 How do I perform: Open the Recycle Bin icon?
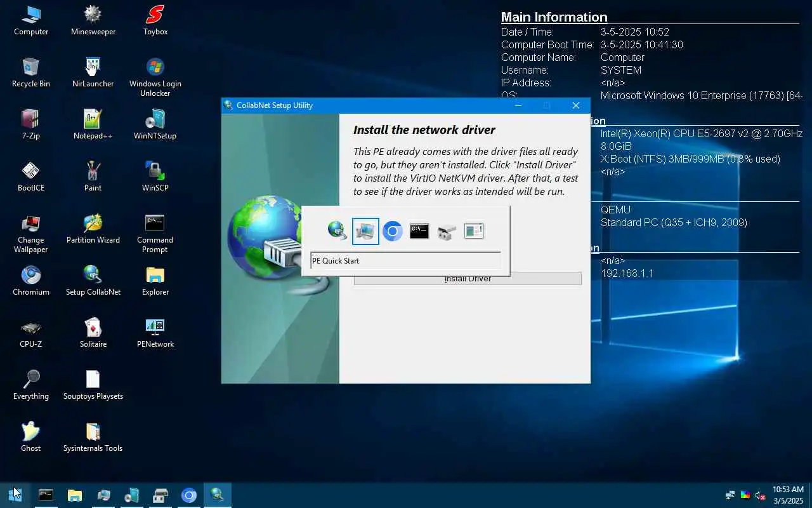30,72
